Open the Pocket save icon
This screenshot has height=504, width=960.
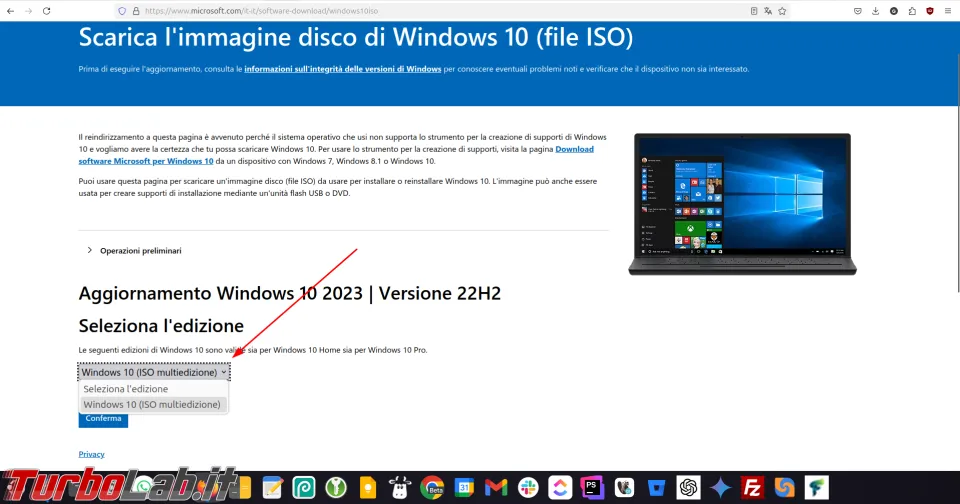pos(858,11)
